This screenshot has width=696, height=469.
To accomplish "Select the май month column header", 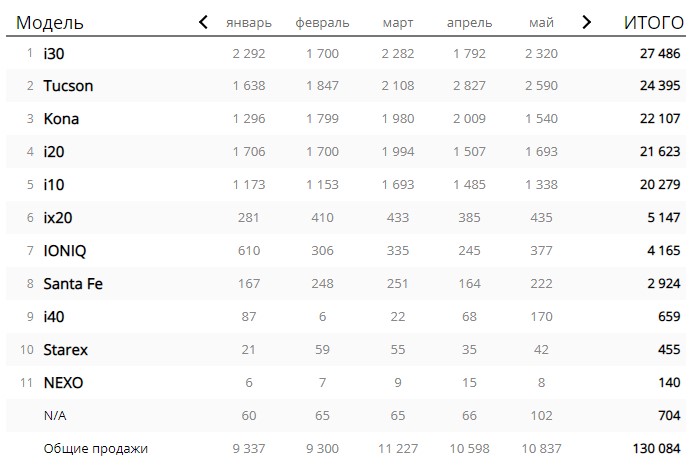I will coord(541,23).
